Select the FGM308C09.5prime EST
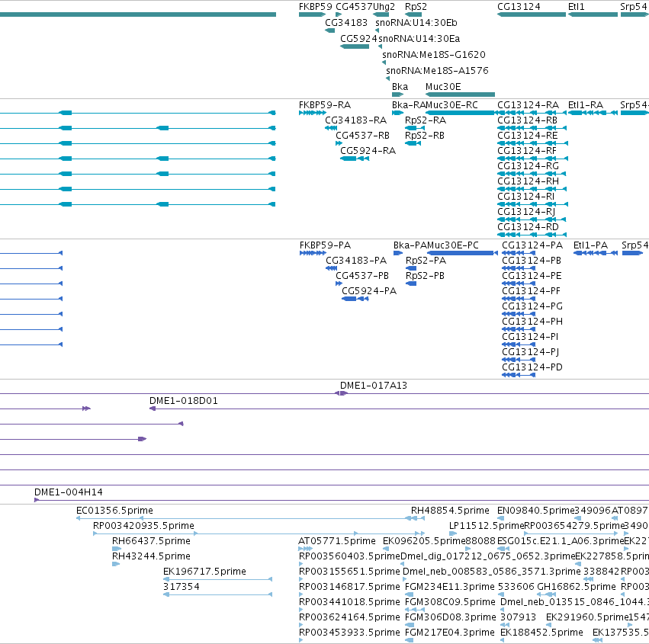 (415, 610)
